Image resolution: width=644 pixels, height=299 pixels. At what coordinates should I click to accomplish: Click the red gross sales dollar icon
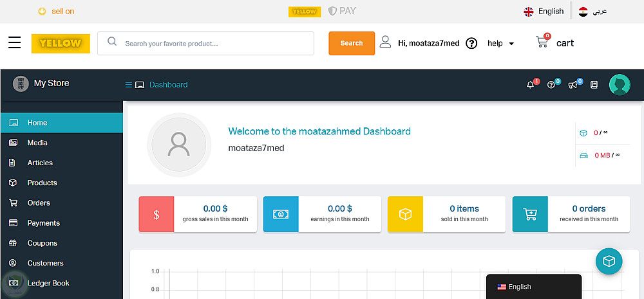click(156, 214)
